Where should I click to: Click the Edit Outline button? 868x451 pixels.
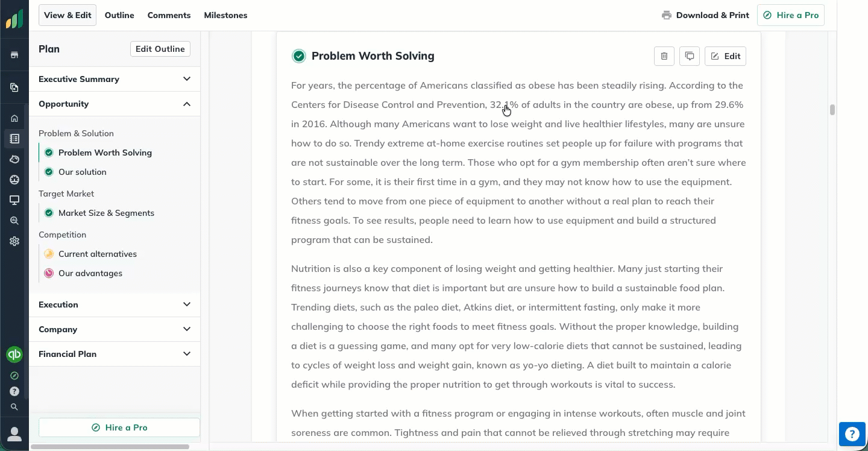click(160, 49)
